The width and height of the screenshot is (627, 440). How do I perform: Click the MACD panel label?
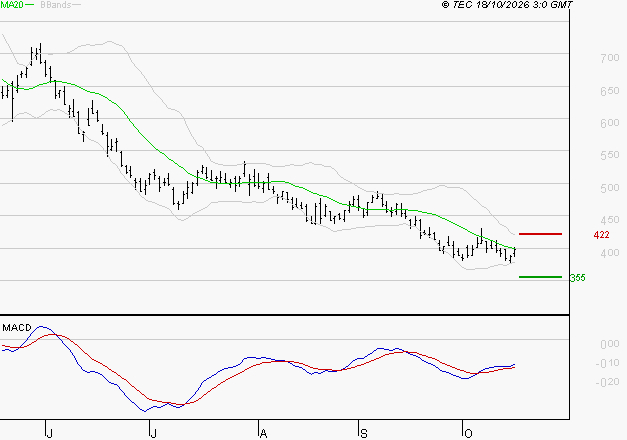[17, 328]
